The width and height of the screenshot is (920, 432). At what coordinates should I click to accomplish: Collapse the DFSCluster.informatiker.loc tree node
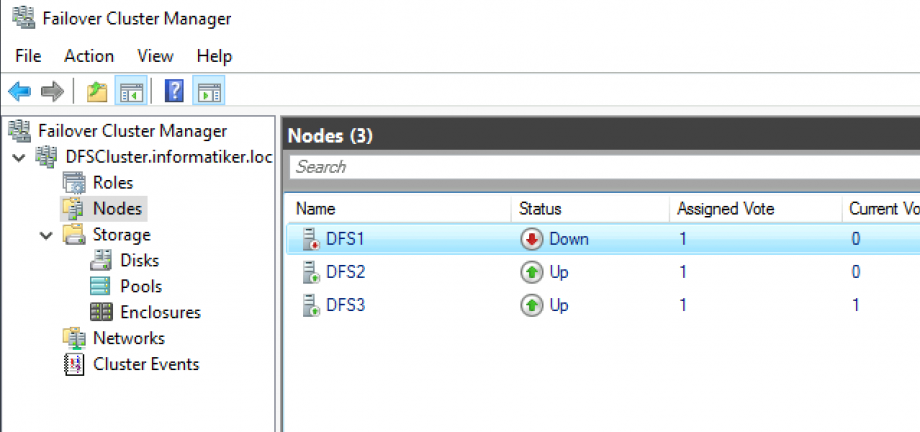tap(19, 157)
